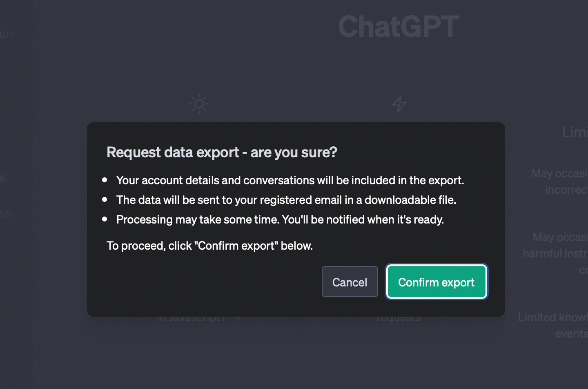Viewport: 588px width, 389px height.
Task: Click the arrow icon after "in JavaScript?"
Action: (x=236, y=318)
